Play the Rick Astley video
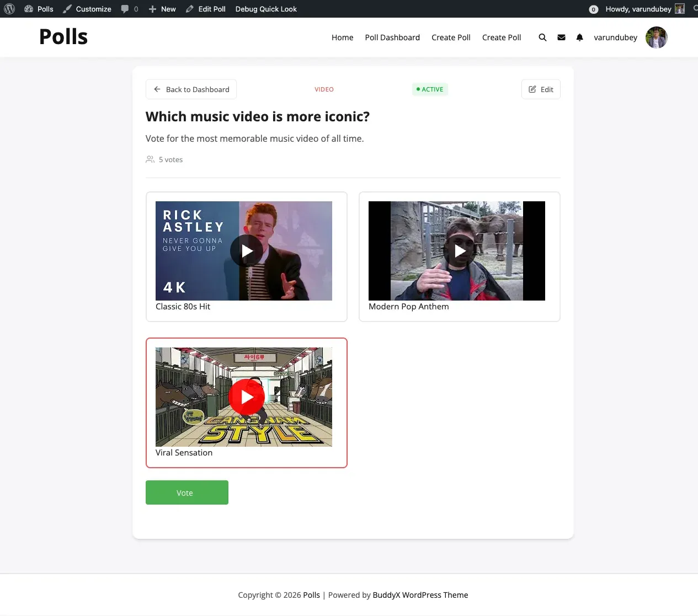The height and width of the screenshot is (616, 698). point(247,251)
